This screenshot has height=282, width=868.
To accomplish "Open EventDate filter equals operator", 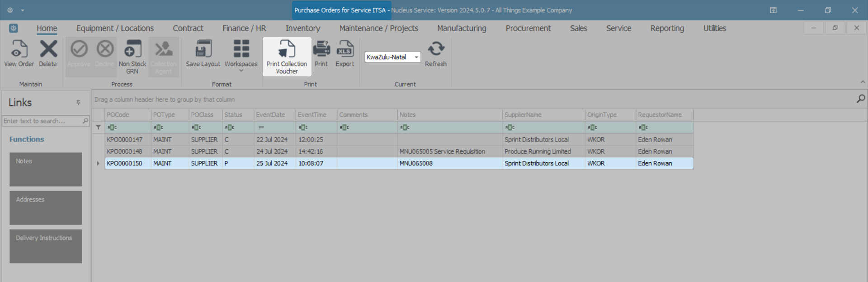I will coord(261,127).
